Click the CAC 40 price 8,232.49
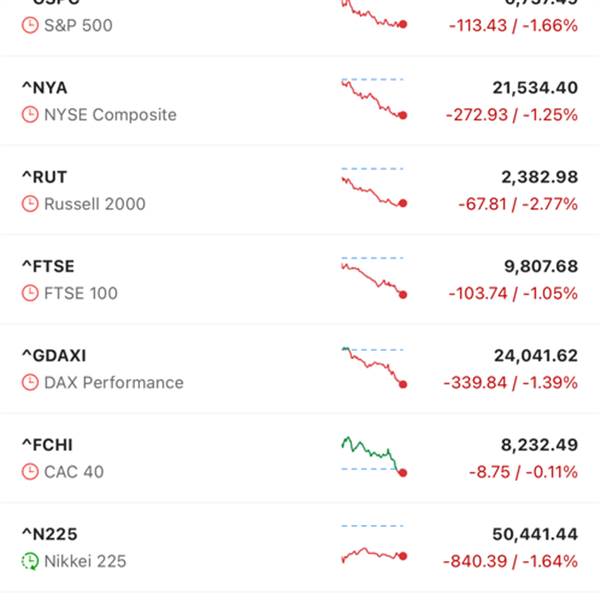Viewport: 600px width, 600px height. (x=539, y=445)
